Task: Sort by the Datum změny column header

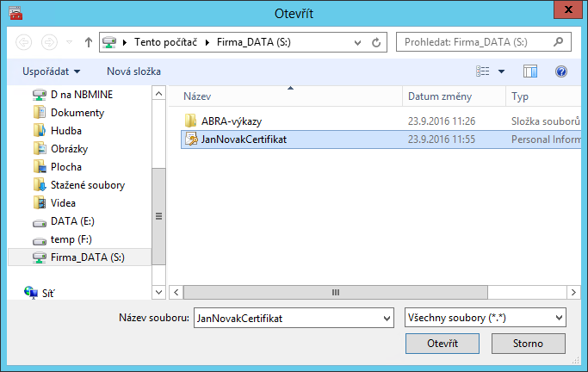Action: (438, 96)
